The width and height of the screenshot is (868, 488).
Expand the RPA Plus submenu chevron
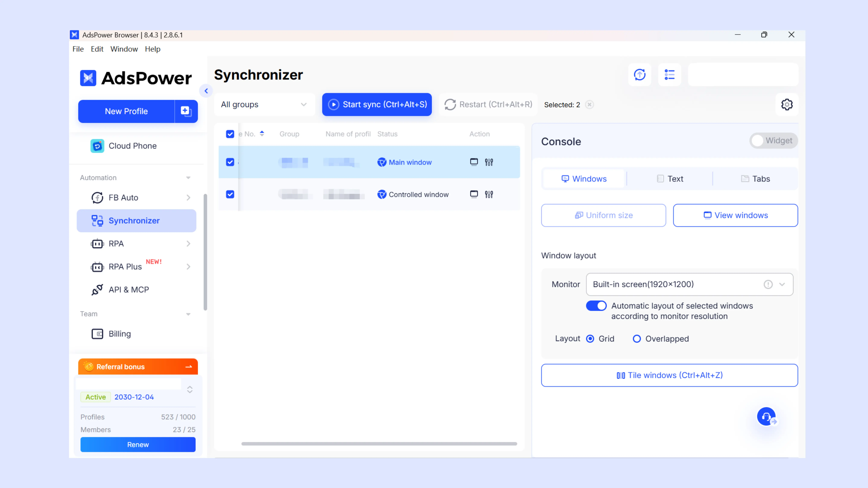[x=188, y=267]
